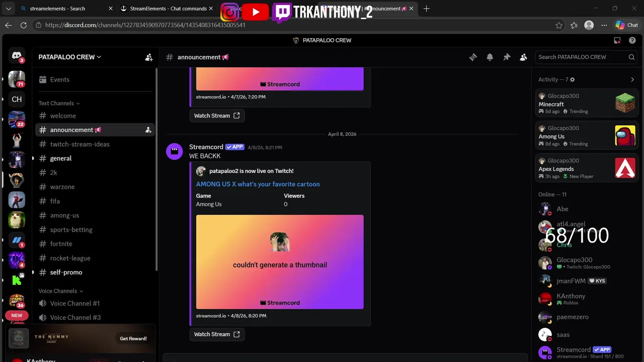644x362 pixels.
Task: Open notification settings bell icon
Action: [x=490, y=57]
